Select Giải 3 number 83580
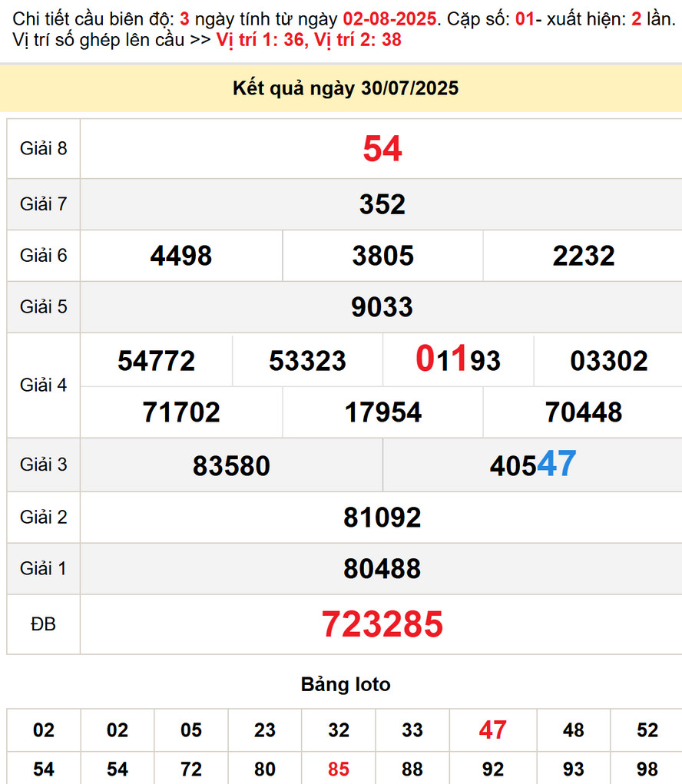 [x=231, y=465]
